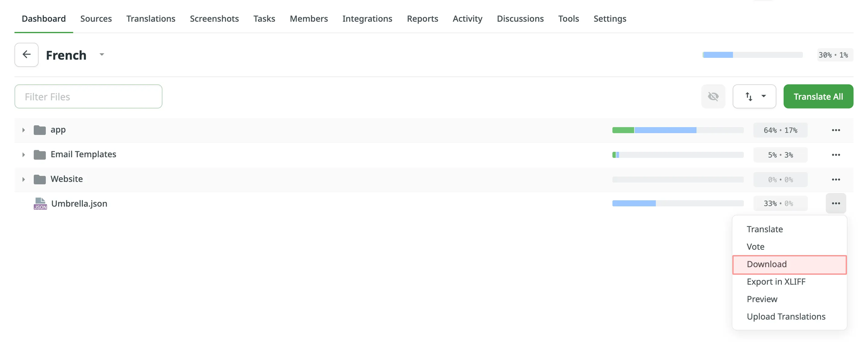This screenshot has width=868, height=350.
Task: Open the options menu for the app folder
Action: point(836,130)
